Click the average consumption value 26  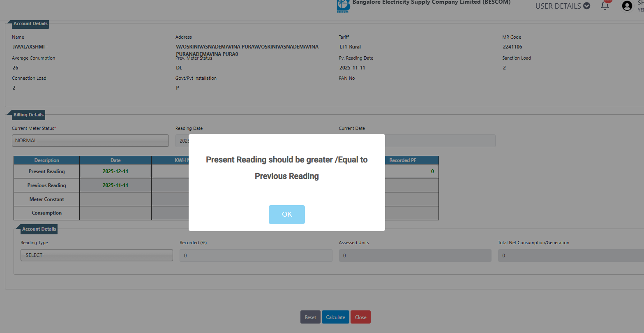click(15, 68)
